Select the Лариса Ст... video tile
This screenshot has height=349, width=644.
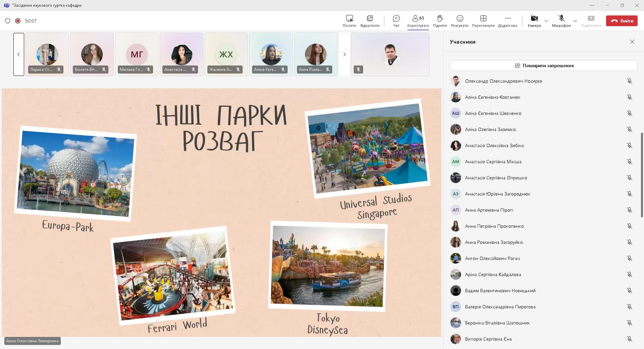click(47, 54)
